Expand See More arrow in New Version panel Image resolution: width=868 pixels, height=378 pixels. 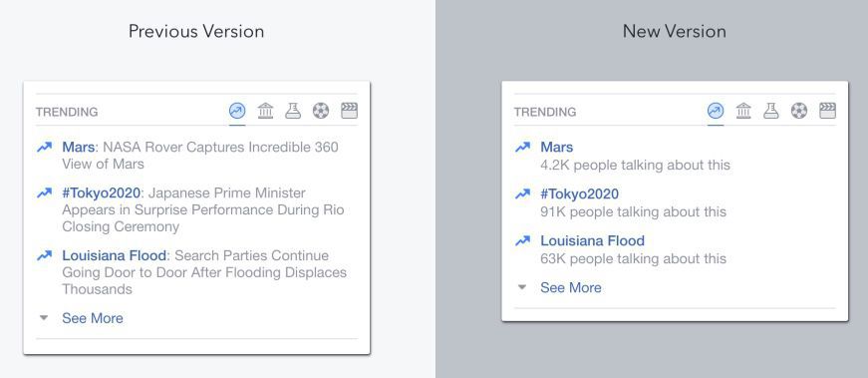[521, 287]
